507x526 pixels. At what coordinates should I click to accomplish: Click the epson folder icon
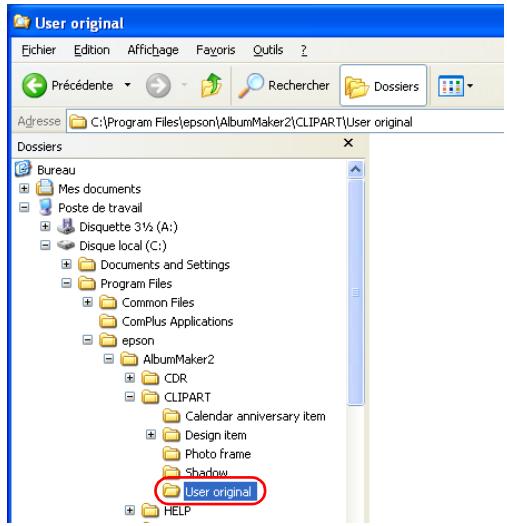[108, 340]
